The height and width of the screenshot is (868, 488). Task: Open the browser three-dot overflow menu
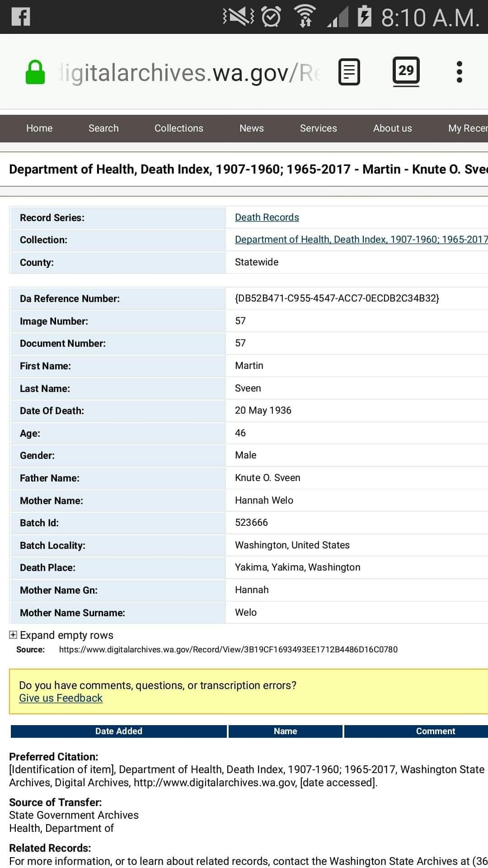tap(459, 72)
